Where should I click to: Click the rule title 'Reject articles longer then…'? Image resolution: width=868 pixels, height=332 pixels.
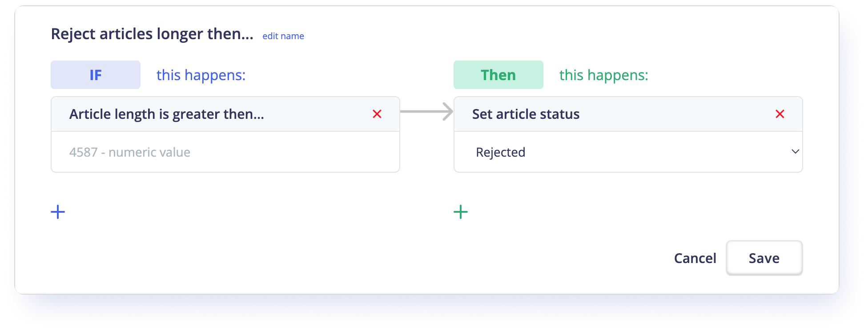(152, 34)
